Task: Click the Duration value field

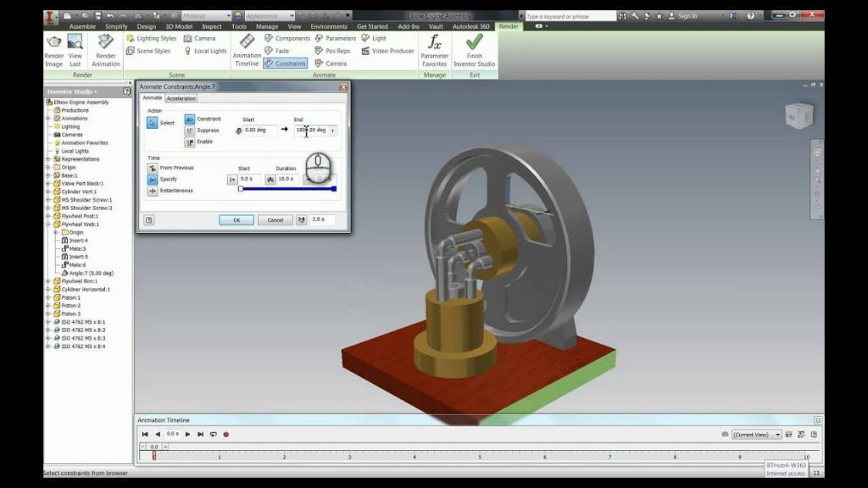Action: (287, 180)
